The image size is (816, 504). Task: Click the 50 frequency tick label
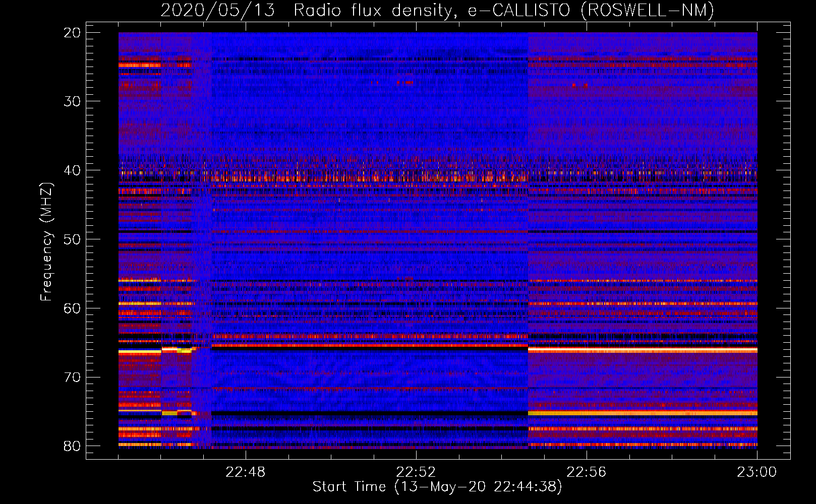pyautogui.click(x=73, y=239)
